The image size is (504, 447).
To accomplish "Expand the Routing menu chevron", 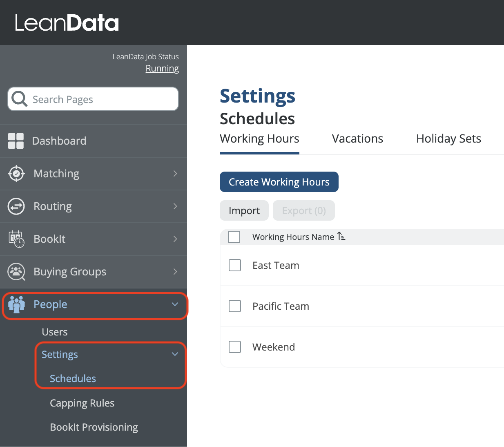I will [x=175, y=206].
